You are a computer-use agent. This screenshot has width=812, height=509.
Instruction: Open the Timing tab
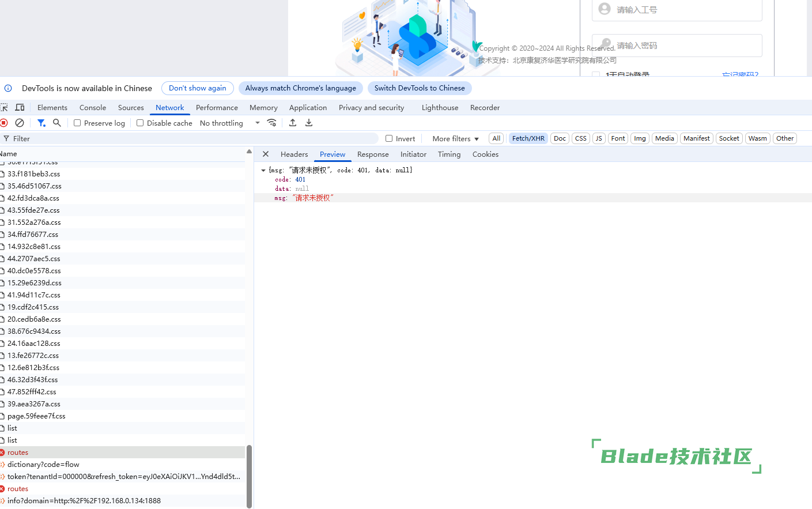449,154
